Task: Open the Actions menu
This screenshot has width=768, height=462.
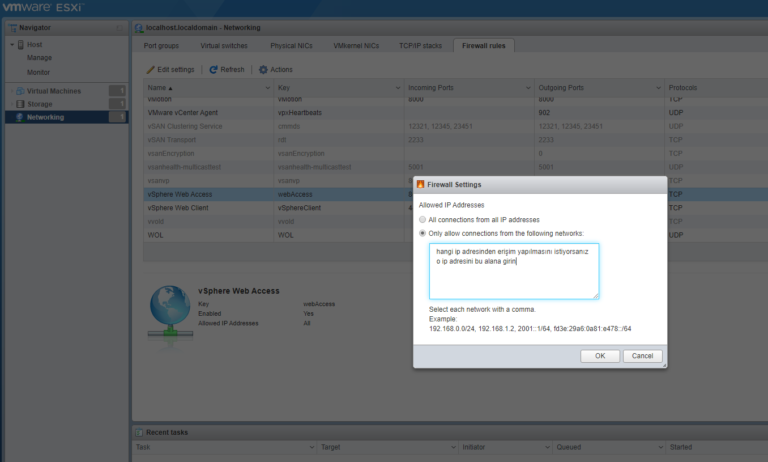Action: pos(276,70)
